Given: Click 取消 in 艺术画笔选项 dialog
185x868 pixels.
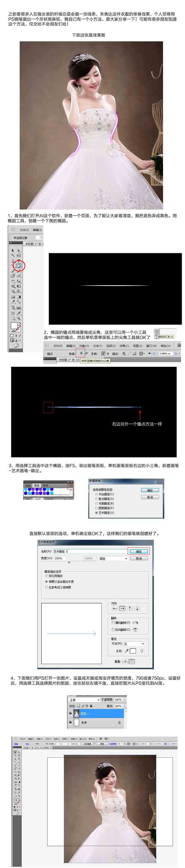Looking at the screenshot, I should (x=139, y=558).
